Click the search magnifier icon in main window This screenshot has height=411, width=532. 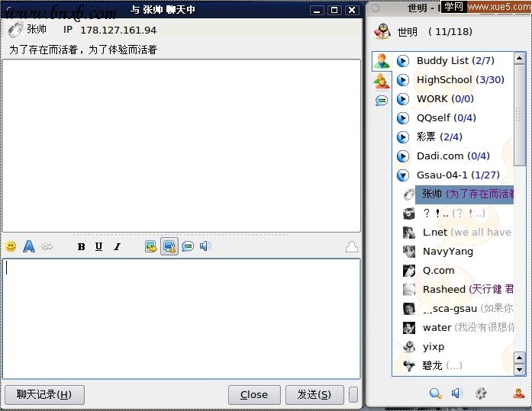tap(435, 393)
